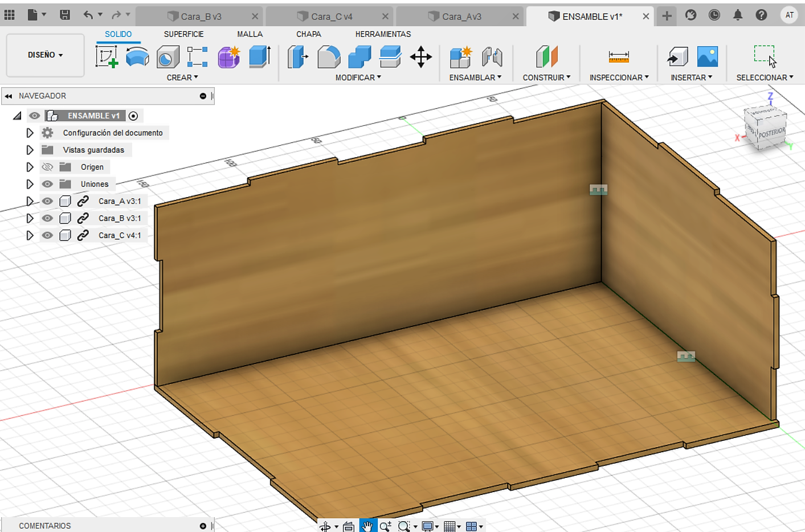Open the CONSTRUIR dropdown menu
This screenshot has height=532, width=805.
(546, 77)
